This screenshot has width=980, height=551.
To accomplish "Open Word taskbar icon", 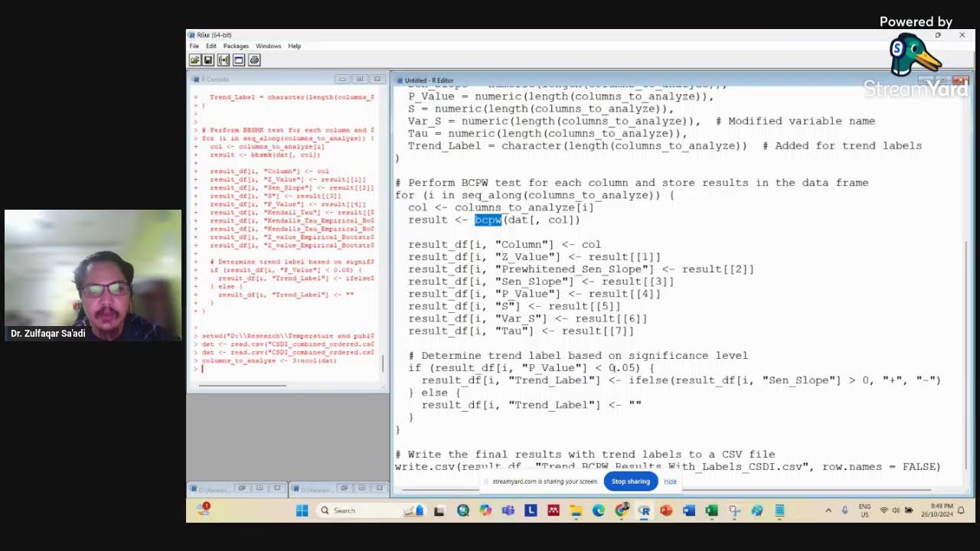I will [689, 510].
